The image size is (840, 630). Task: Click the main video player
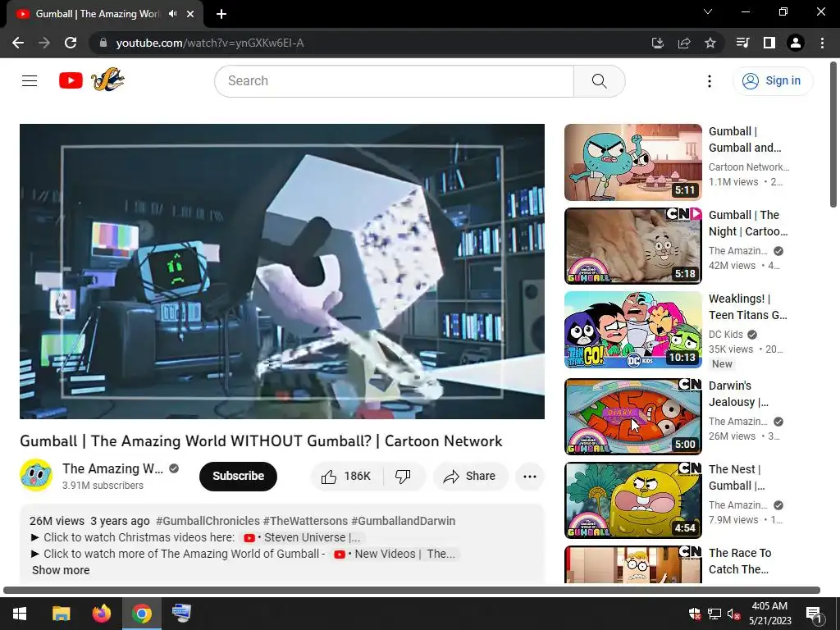(282, 271)
